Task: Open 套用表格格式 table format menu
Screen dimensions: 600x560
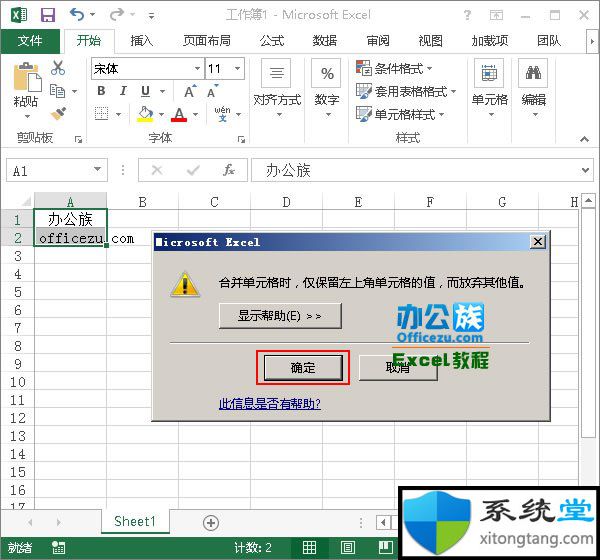Action: click(x=406, y=91)
